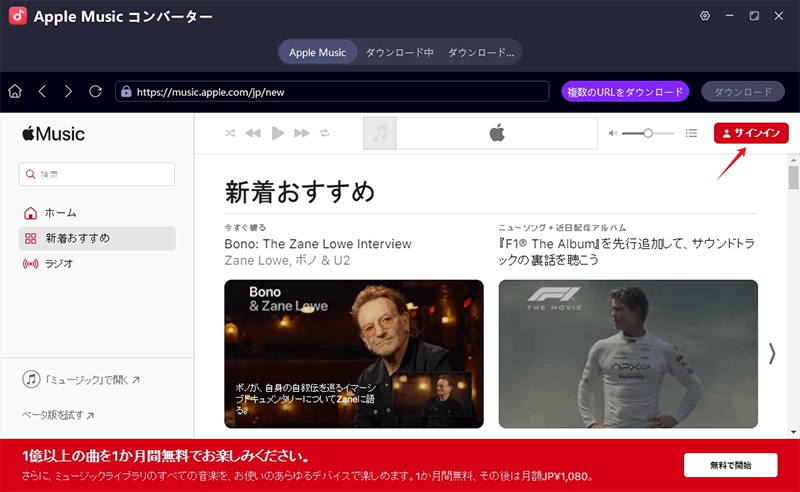Click the scrollbar up arrow
Viewport: 800px width, 492px height.
(x=793, y=160)
